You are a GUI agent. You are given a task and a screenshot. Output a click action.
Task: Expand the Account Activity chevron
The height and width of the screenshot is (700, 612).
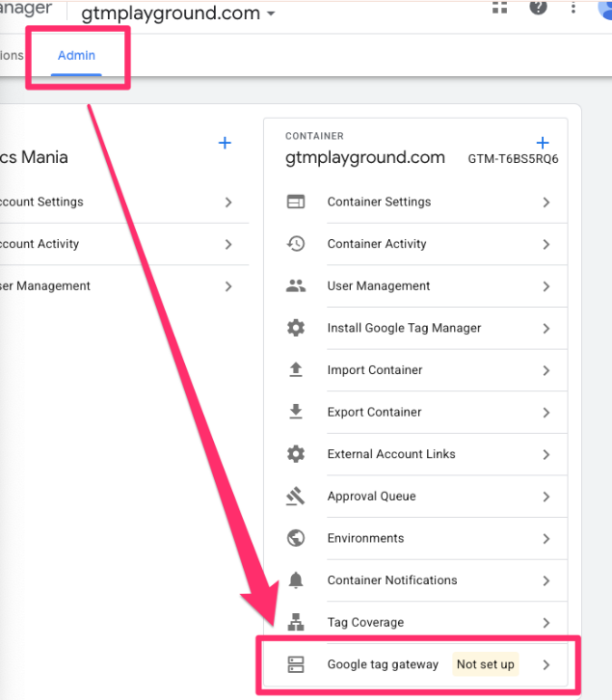[x=228, y=244]
